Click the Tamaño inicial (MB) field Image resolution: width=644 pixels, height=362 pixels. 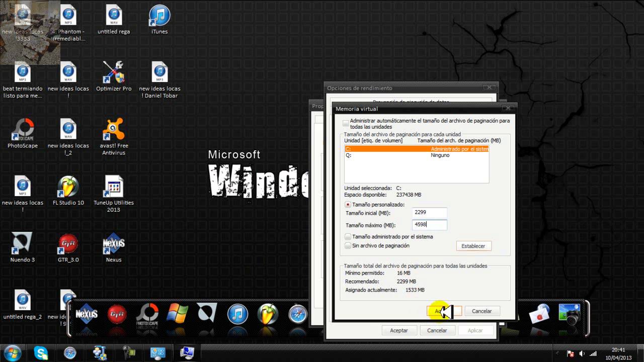[x=429, y=213]
